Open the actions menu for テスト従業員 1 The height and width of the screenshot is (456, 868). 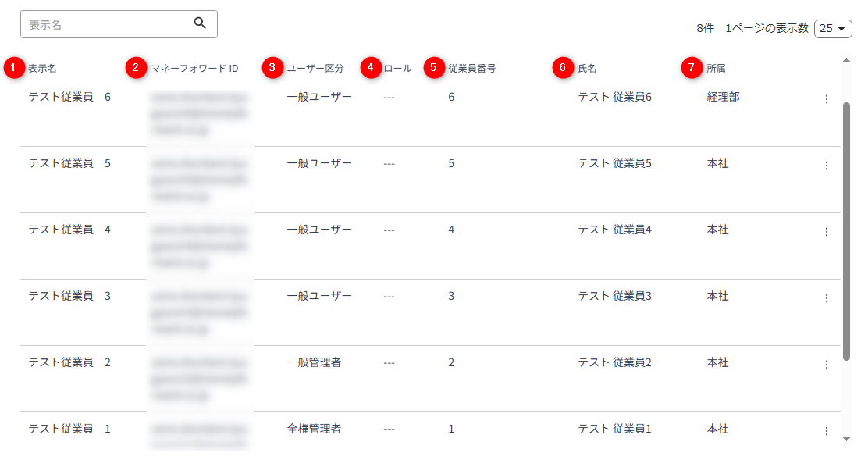click(827, 430)
